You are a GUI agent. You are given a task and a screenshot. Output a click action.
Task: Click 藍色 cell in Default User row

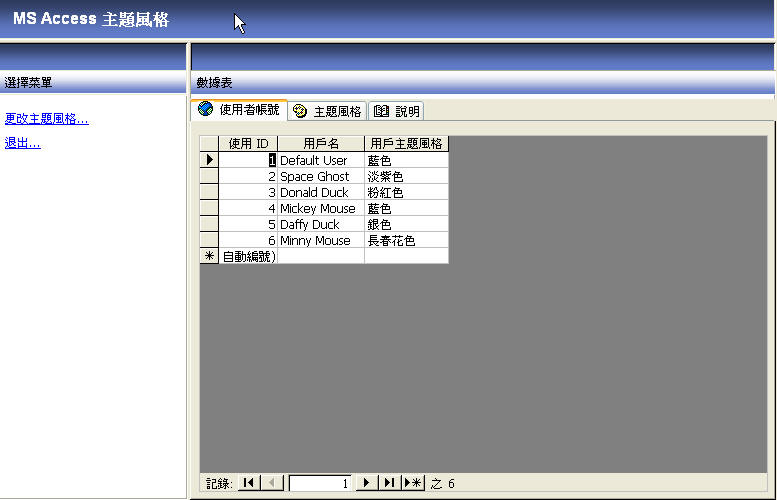406,160
